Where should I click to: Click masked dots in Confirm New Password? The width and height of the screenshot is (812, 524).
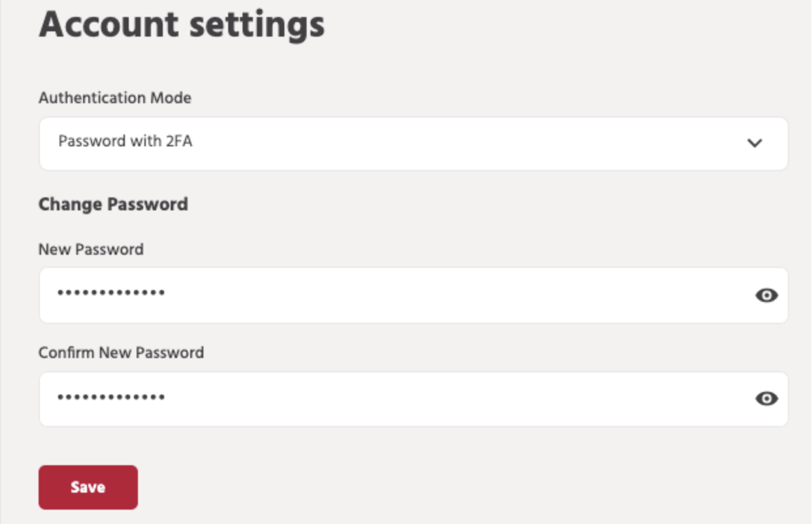[x=110, y=397]
